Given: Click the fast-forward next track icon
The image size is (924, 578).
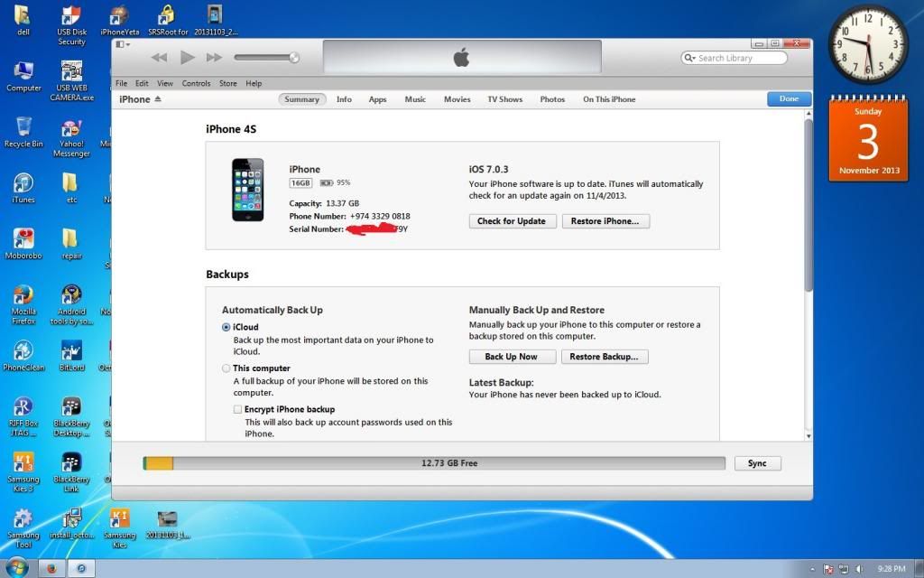Looking at the screenshot, I should click(214, 58).
